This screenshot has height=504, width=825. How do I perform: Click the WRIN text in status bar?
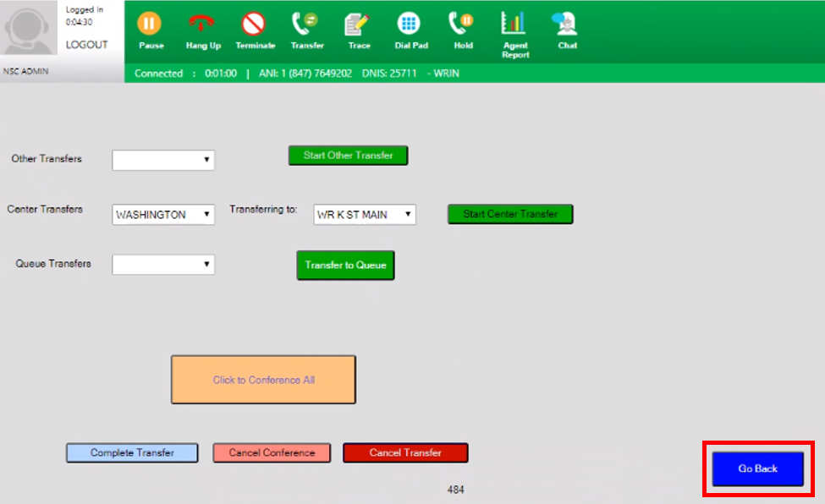[x=446, y=74]
